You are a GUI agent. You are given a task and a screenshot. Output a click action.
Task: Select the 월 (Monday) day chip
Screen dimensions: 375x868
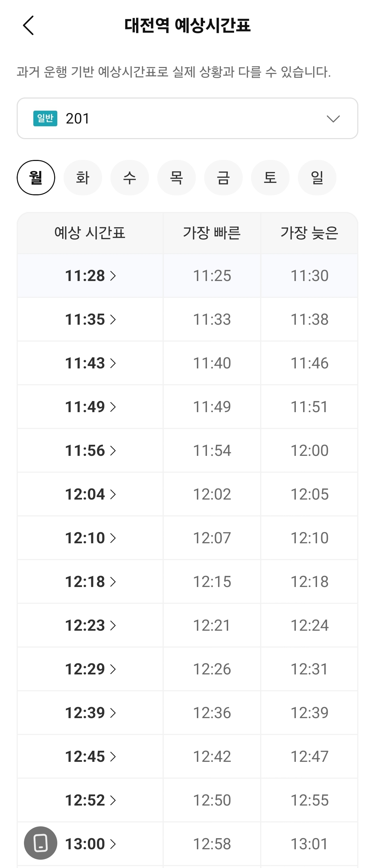(36, 178)
